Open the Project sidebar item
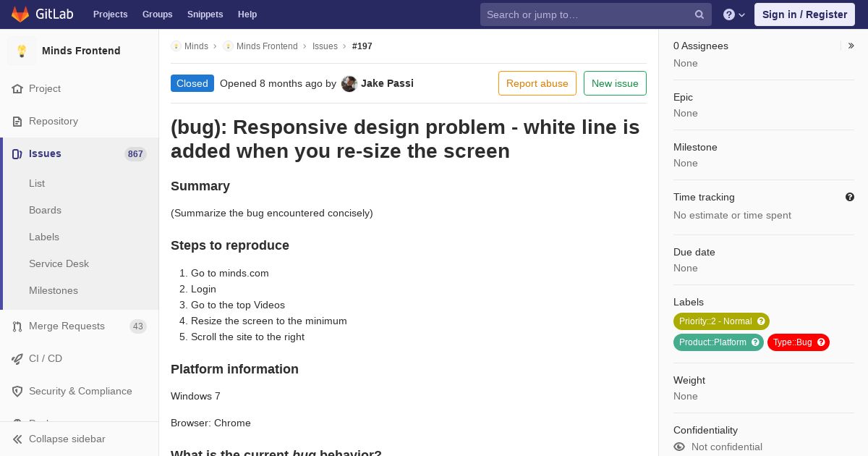 pos(80,89)
